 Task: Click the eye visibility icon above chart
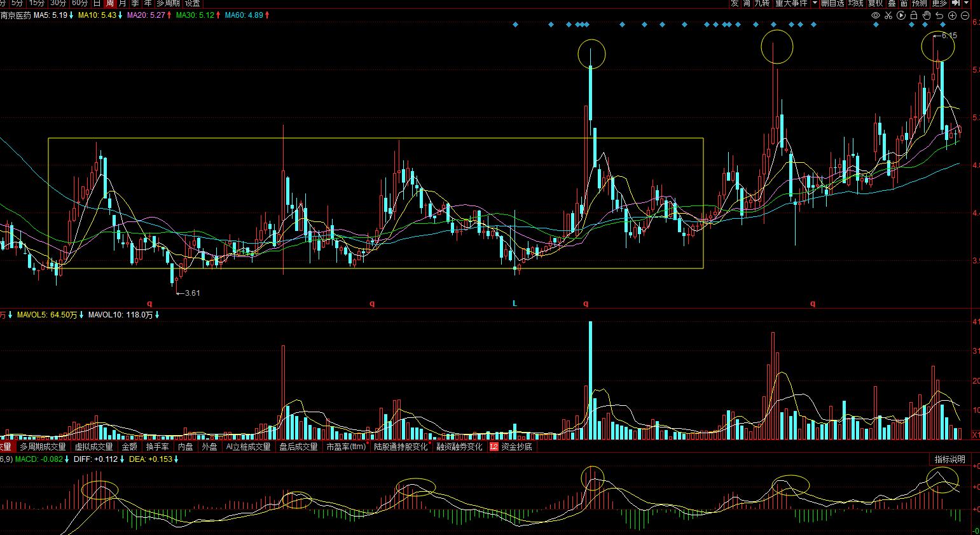click(x=876, y=15)
